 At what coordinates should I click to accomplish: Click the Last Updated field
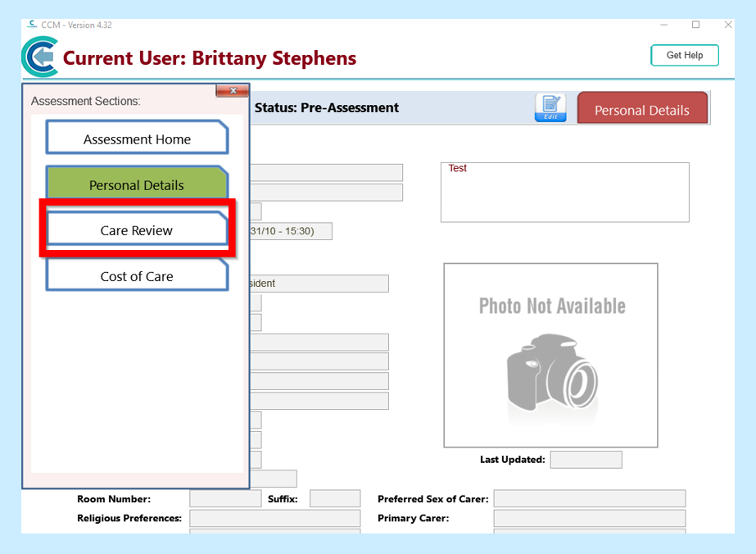pyautogui.click(x=585, y=460)
